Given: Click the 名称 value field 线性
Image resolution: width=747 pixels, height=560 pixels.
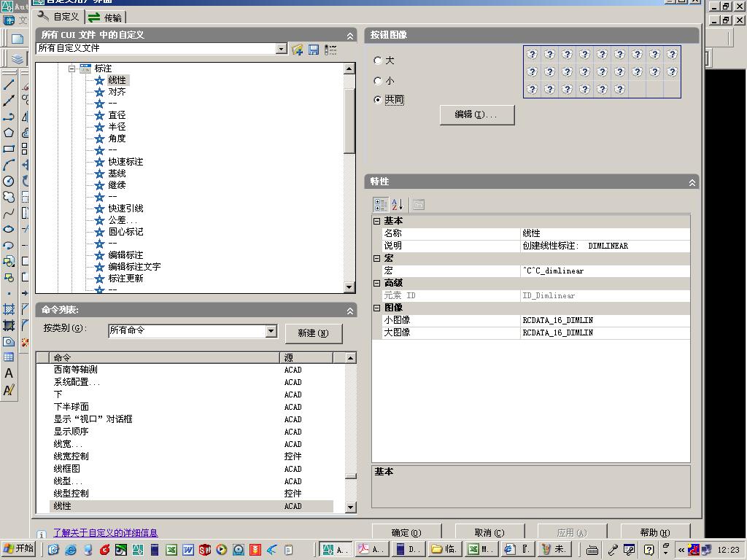Looking at the screenshot, I should point(605,233).
